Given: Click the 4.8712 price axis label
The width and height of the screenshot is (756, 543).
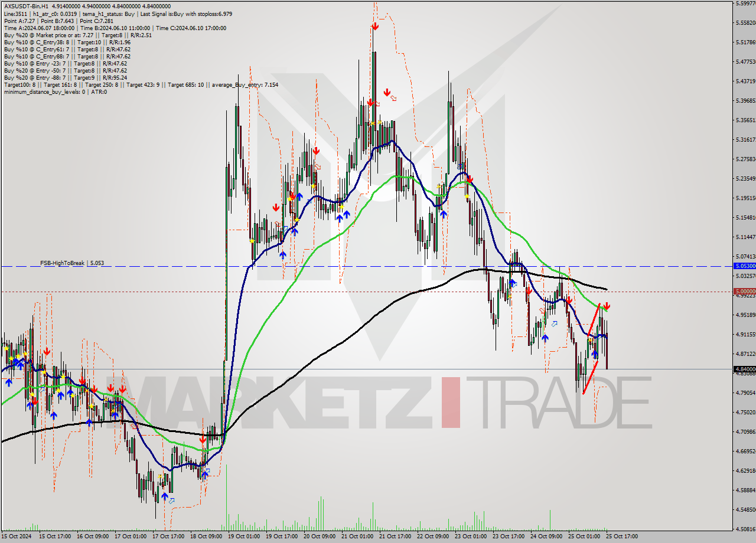Looking at the screenshot, I should (x=745, y=354).
